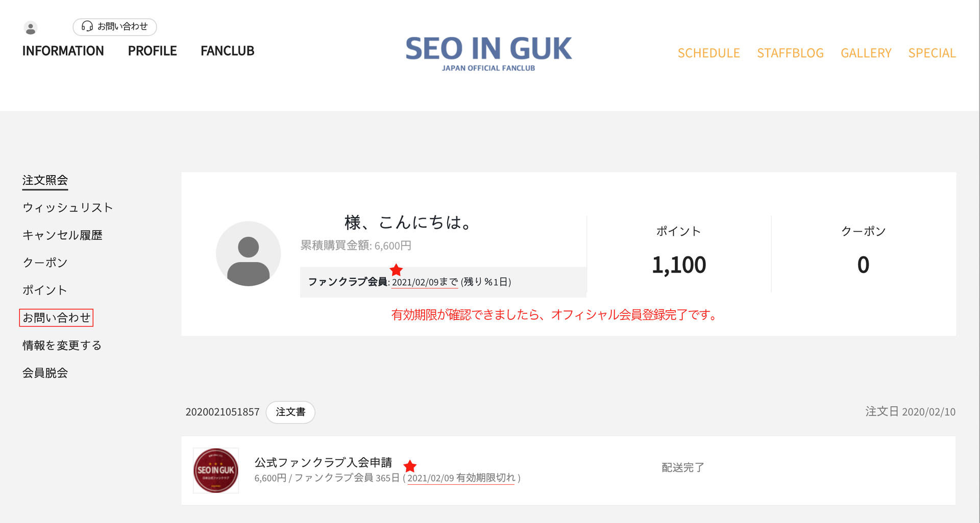Image resolution: width=980 pixels, height=523 pixels.
Task: Open the INFORMATION menu
Action: [x=63, y=51]
